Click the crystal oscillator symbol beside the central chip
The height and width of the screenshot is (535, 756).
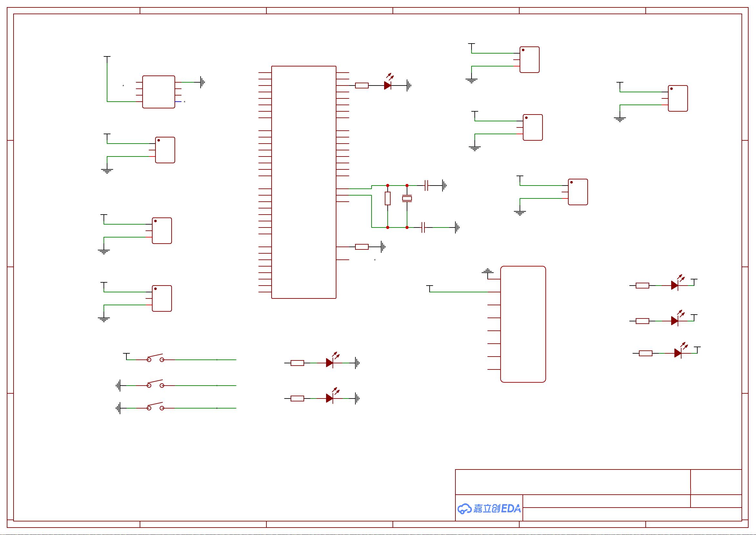(x=407, y=198)
